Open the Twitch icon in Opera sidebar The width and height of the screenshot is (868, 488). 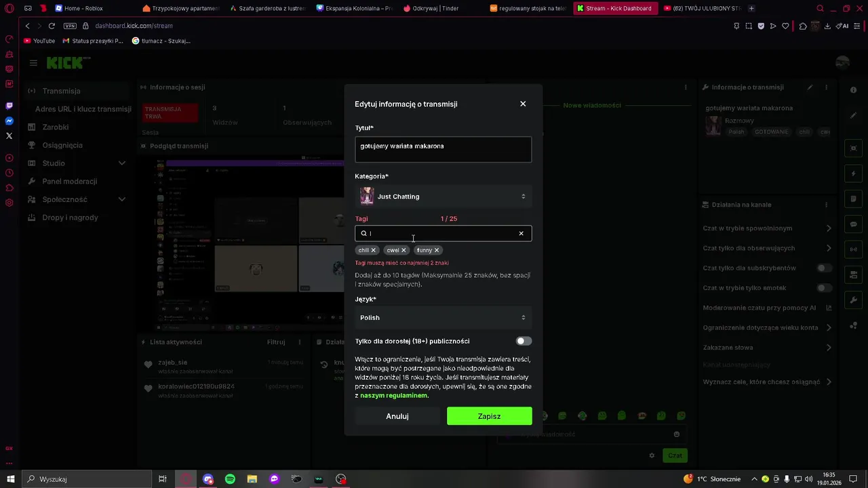point(9,106)
